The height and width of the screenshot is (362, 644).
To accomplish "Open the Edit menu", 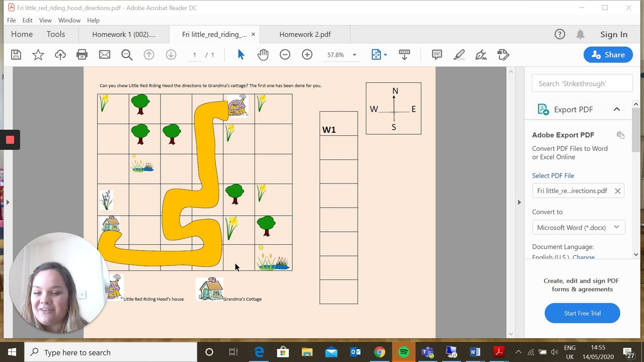I will point(27,20).
